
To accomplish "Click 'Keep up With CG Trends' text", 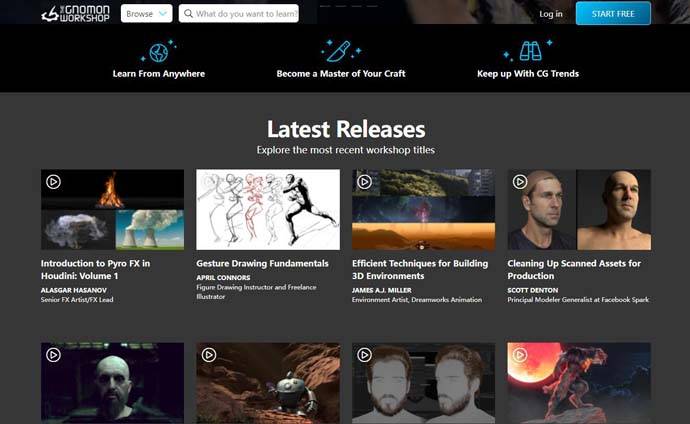I will (x=528, y=74).
